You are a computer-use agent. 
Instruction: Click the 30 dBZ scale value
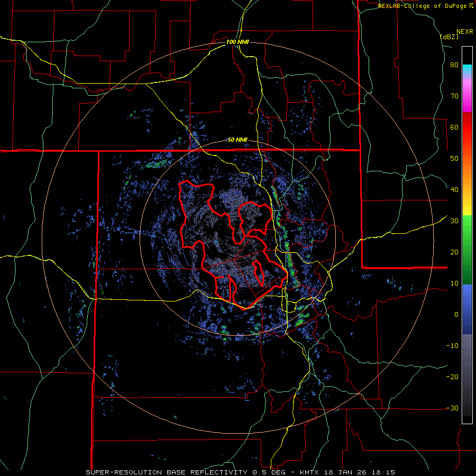(454, 221)
